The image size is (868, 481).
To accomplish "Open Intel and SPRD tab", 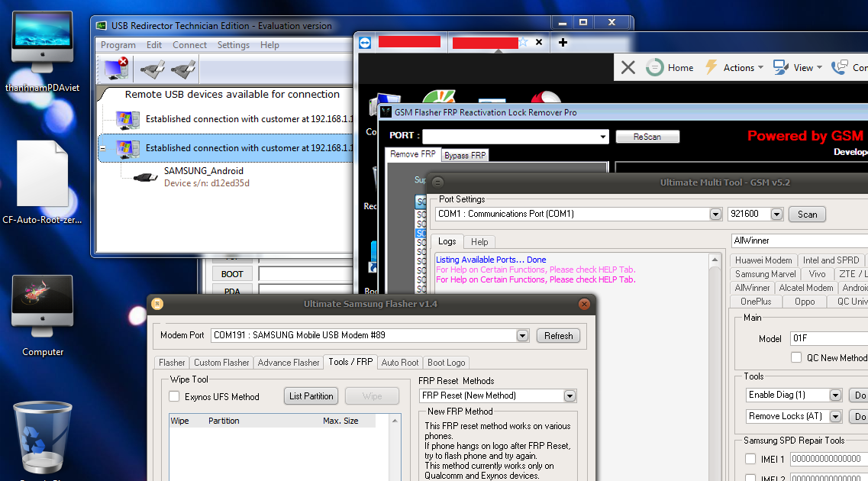I will pyautogui.click(x=831, y=260).
